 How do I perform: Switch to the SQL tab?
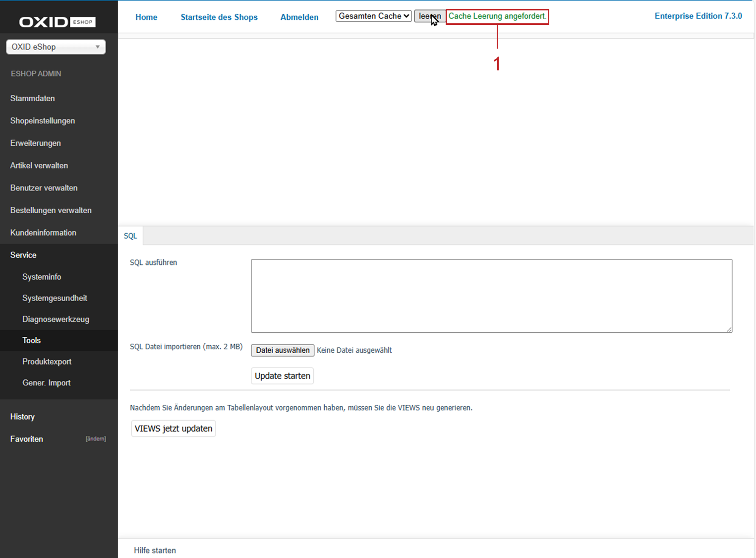(x=130, y=236)
